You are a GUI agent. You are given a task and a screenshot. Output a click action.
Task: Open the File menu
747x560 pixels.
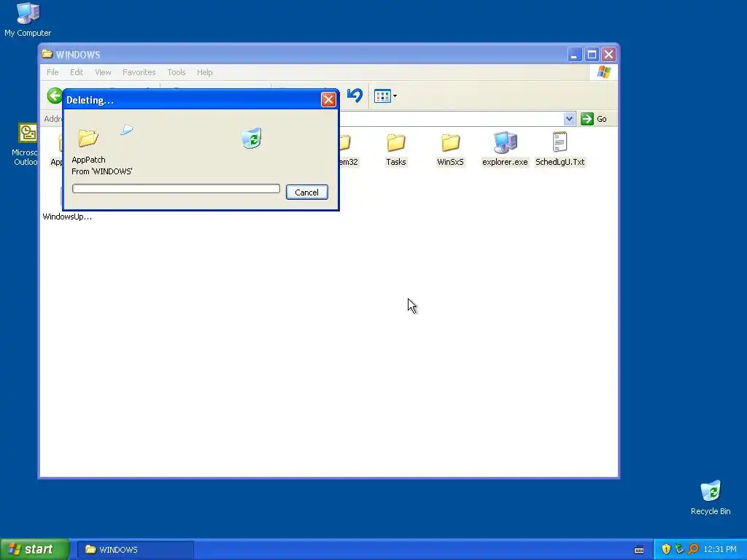[53, 72]
